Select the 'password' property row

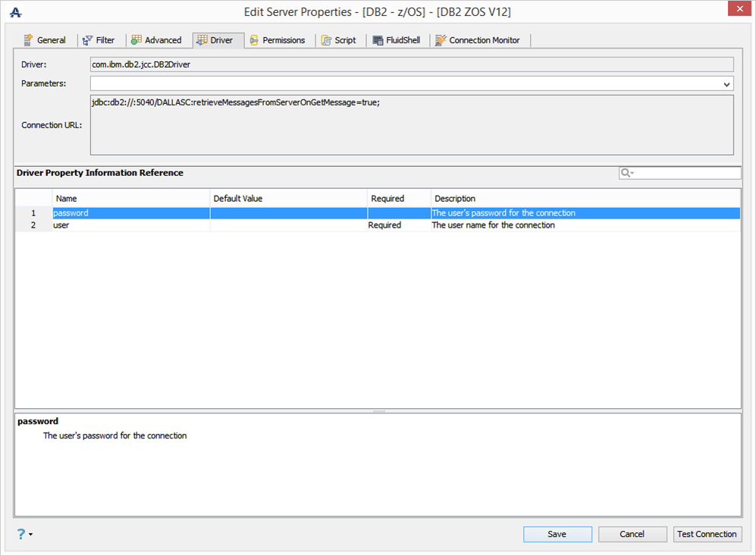tap(378, 213)
